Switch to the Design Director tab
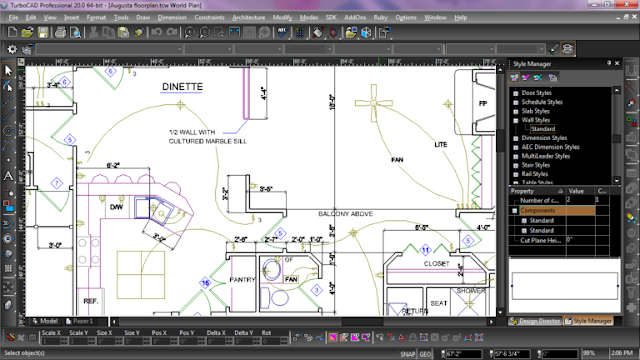Screen dimensions: 640x360 point(535,321)
